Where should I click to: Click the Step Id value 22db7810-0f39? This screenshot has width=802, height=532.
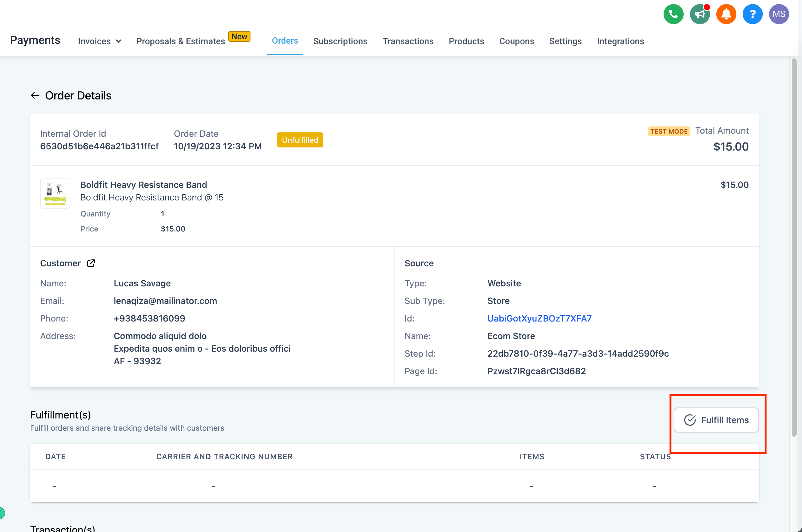tap(578, 354)
